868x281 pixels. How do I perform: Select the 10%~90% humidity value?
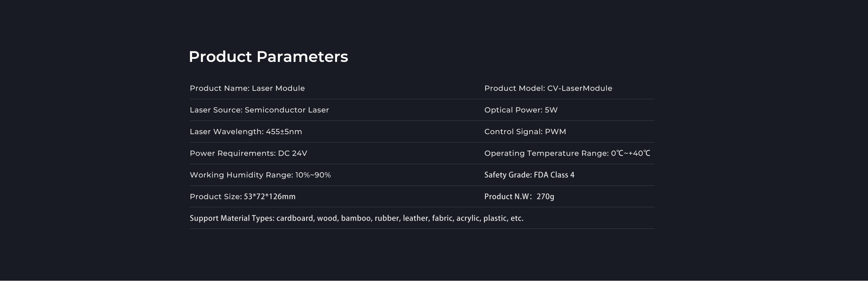click(313, 175)
